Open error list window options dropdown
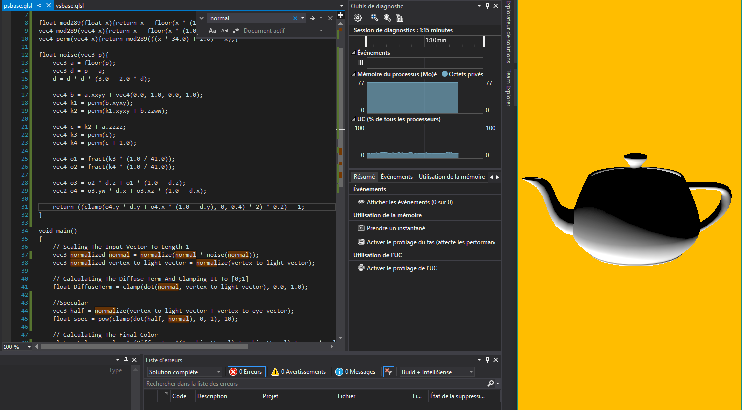 (479, 360)
